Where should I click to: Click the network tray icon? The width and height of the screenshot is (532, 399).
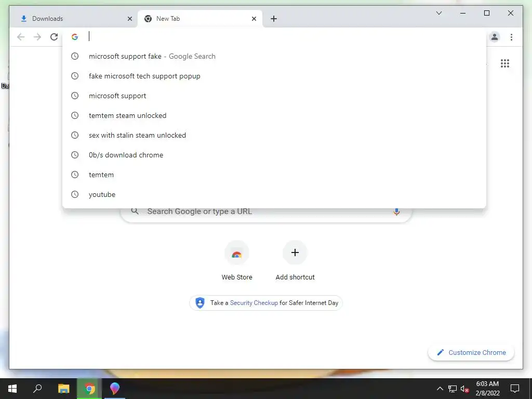pyautogui.click(x=453, y=389)
